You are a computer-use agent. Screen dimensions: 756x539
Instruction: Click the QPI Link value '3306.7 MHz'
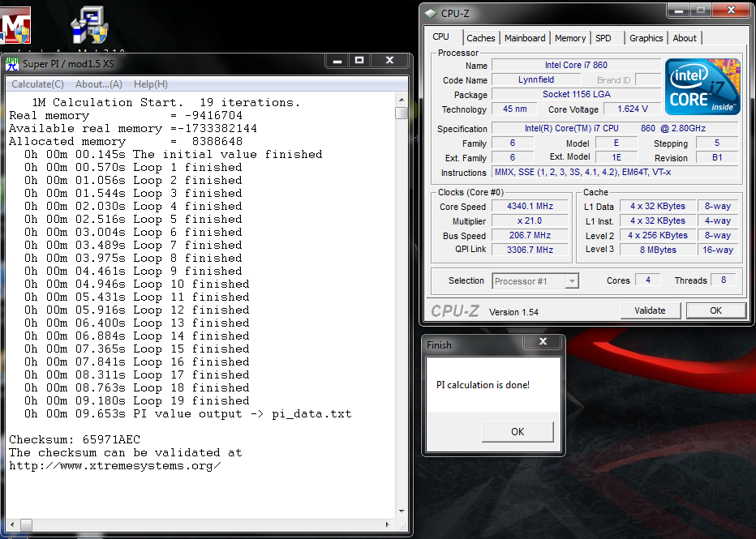tap(530, 250)
